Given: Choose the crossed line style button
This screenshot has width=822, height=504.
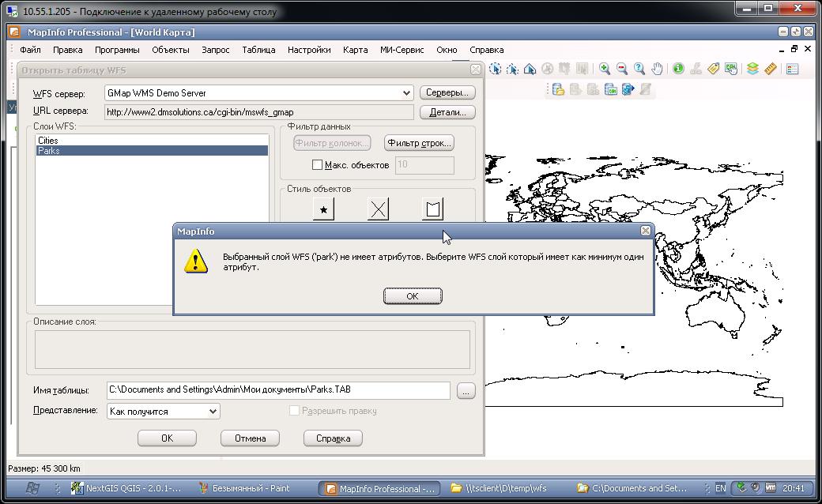Looking at the screenshot, I should click(378, 209).
